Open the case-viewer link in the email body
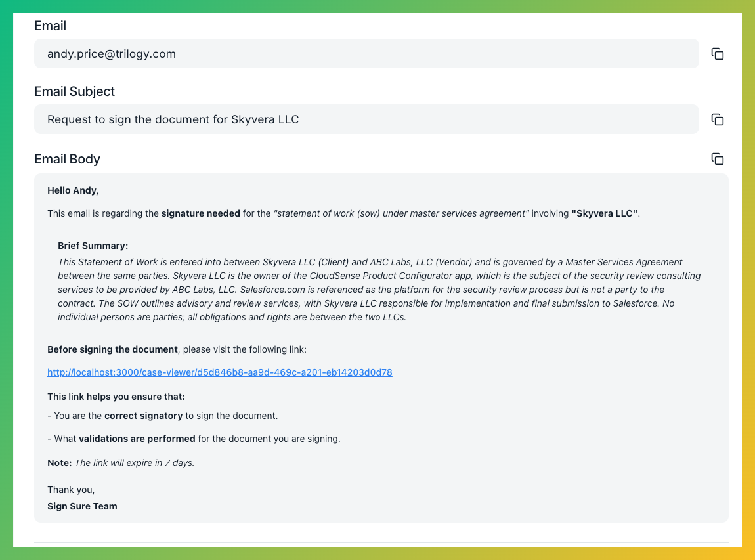The image size is (755, 560). click(219, 372)
